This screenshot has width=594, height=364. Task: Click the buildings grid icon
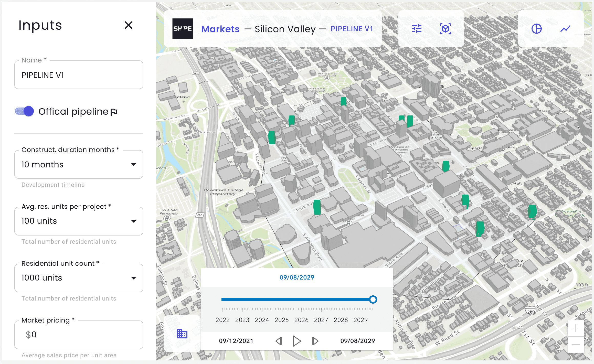(182, 334)
